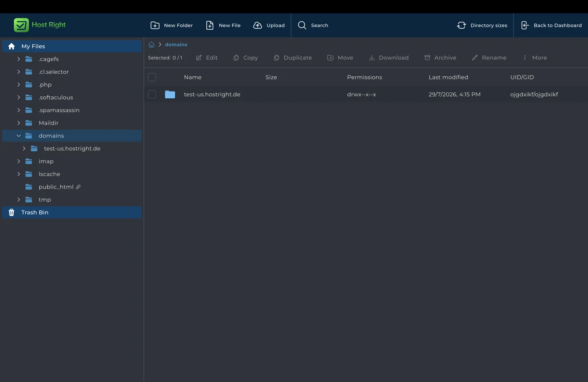588x382 pixels.
Task: Select the .spamassassin tree folder
Action: coord(59,110)
